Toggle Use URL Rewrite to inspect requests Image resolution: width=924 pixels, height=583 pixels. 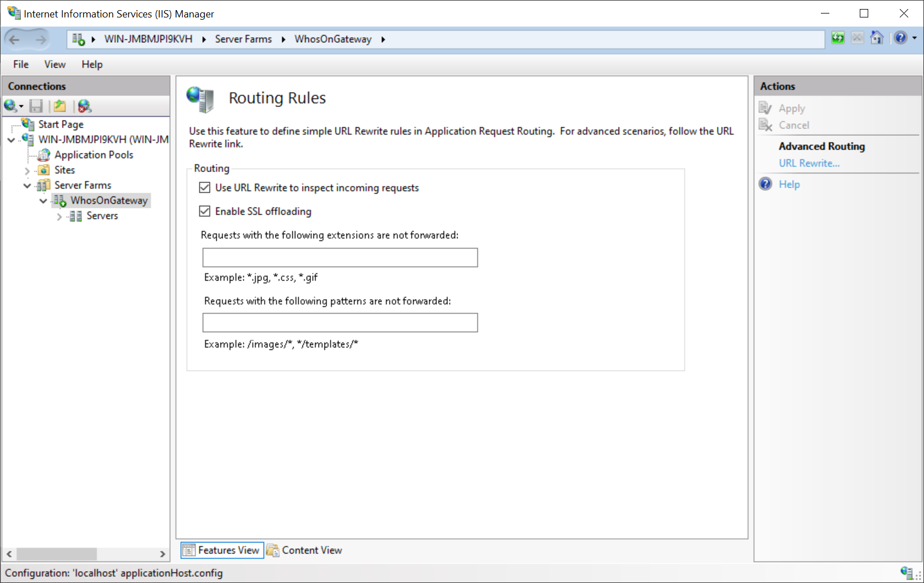pos(205,188)
